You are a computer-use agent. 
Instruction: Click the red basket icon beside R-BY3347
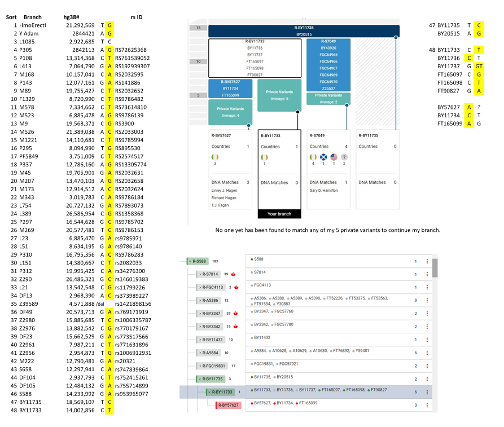tap(235, 313)
